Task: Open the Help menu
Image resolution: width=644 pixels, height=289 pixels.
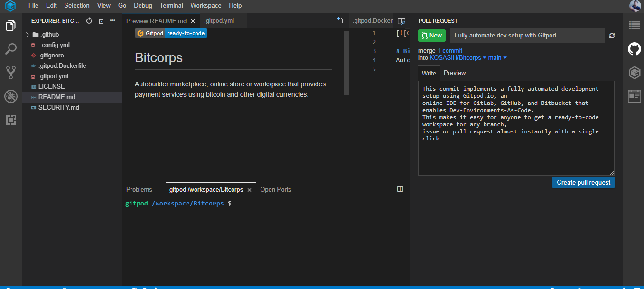Action: tap(235, 6)
